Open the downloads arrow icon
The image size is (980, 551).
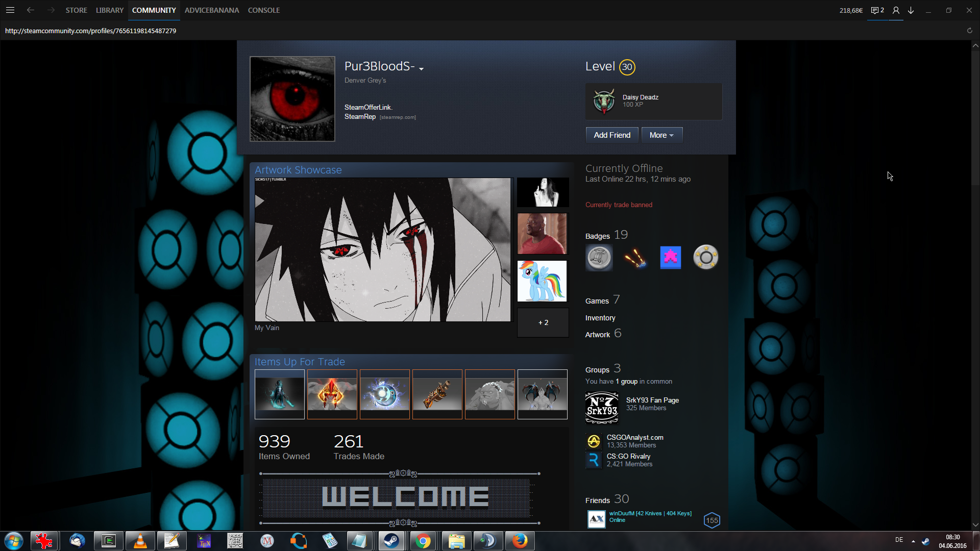[911, 10]
